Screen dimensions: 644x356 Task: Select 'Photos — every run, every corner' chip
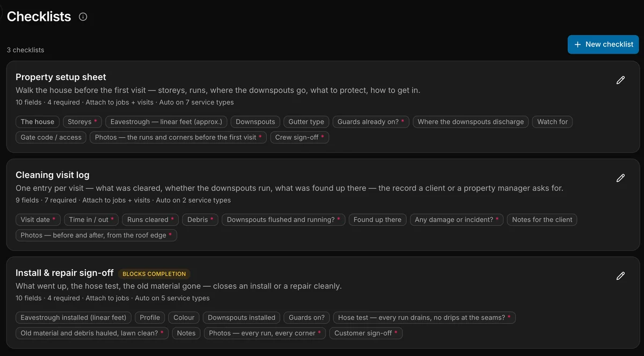click(265, 333)
